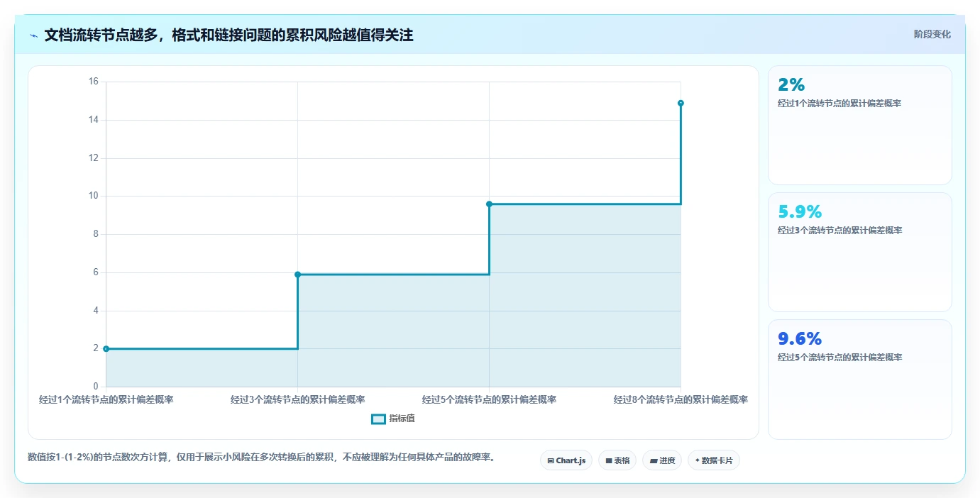Click the footnote starting 数值按1-(1-2%)
This screenshot has width=980, height=498.
tap(261, 457)
